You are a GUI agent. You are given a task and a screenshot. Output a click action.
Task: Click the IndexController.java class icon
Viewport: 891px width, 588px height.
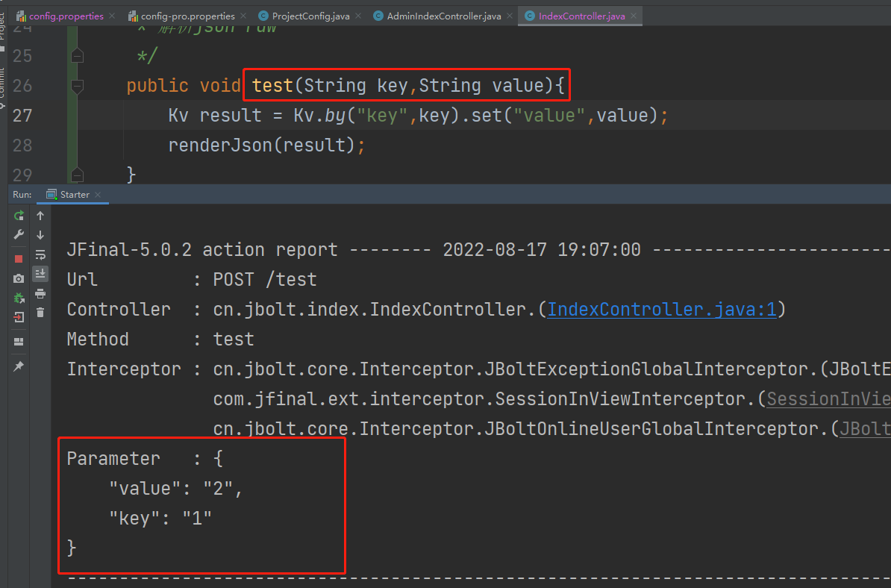[x=530, y=16]
